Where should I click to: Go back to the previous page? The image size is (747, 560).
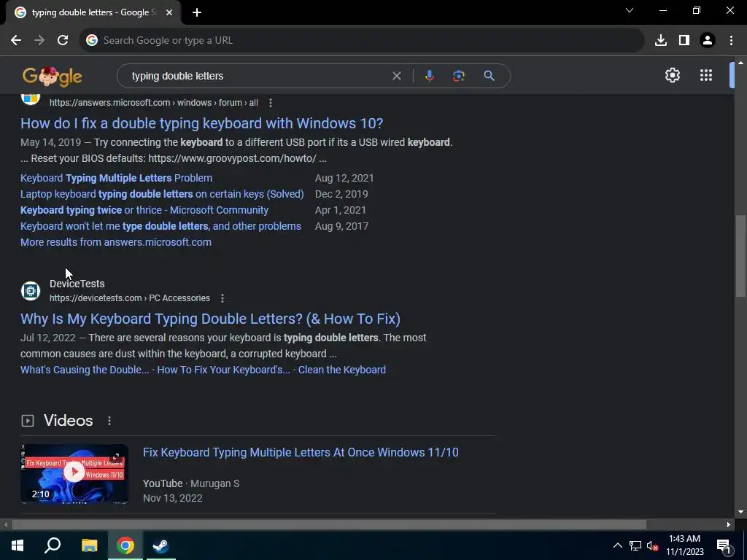coord(16,41)
